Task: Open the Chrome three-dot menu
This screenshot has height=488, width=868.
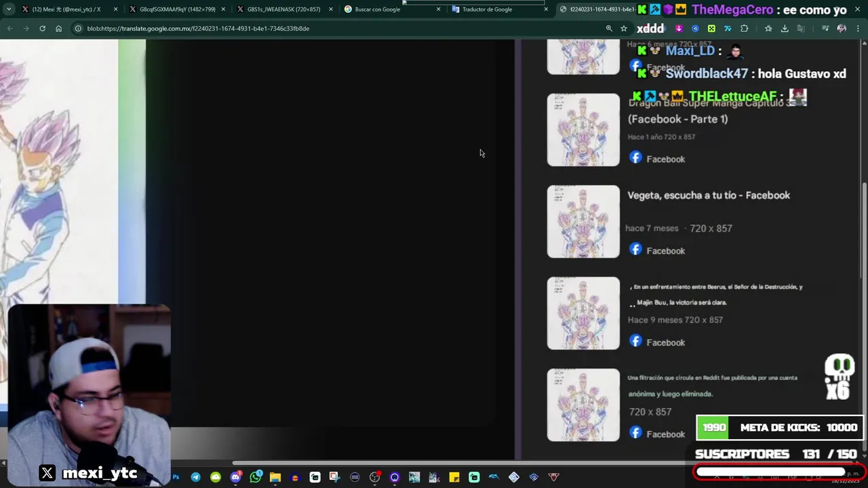Action: (859, 28)
